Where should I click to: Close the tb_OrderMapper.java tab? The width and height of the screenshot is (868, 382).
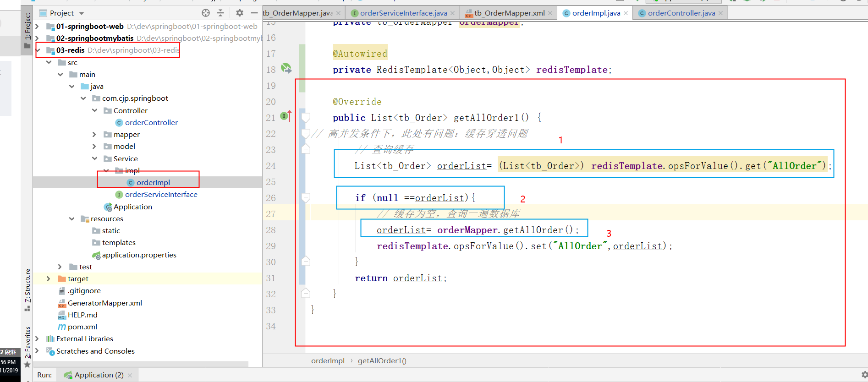pos(338,13)
